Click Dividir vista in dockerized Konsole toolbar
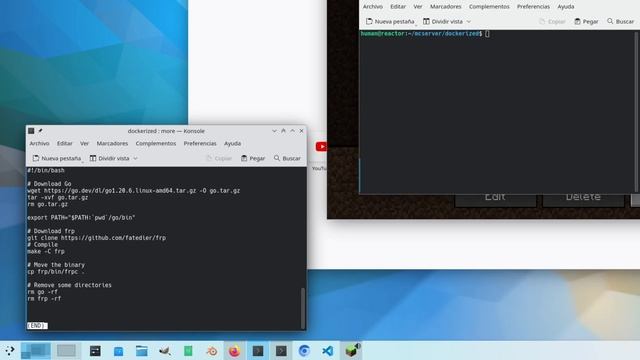The image size is (640, 360). point(109,158)
